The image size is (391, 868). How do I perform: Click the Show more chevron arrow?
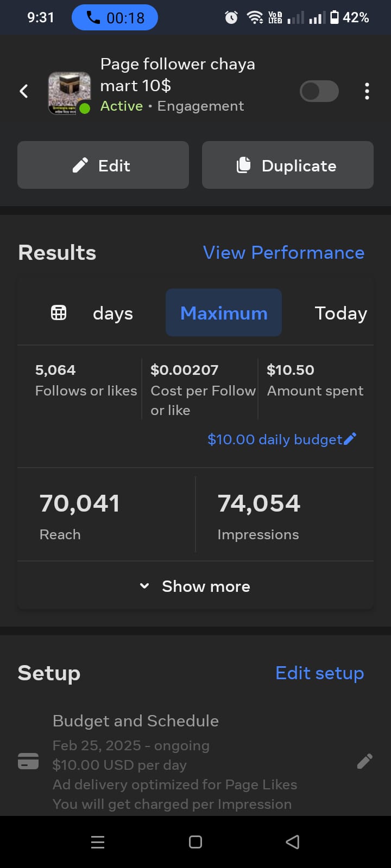point(144,586)
